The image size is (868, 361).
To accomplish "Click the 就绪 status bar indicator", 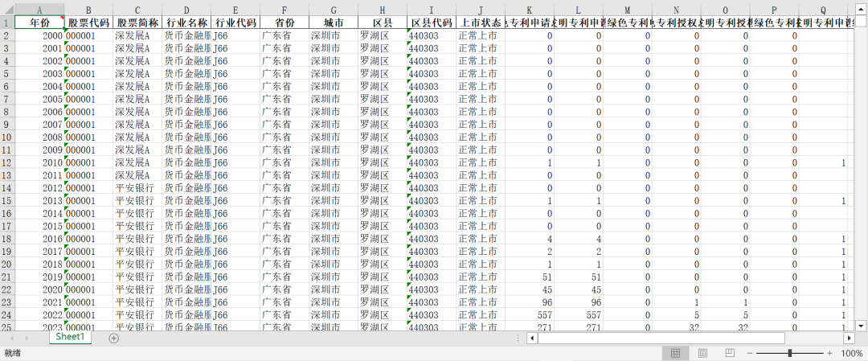I will [11, 353].
